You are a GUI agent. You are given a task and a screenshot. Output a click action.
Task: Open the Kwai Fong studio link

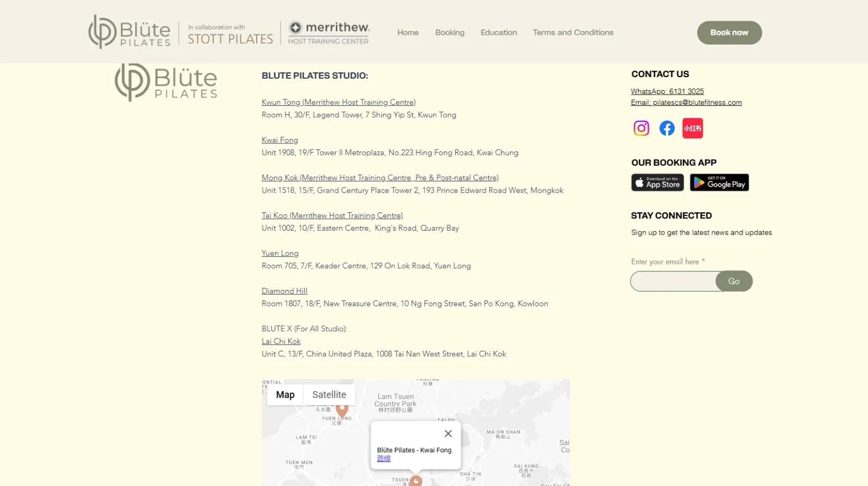point(280,140)
